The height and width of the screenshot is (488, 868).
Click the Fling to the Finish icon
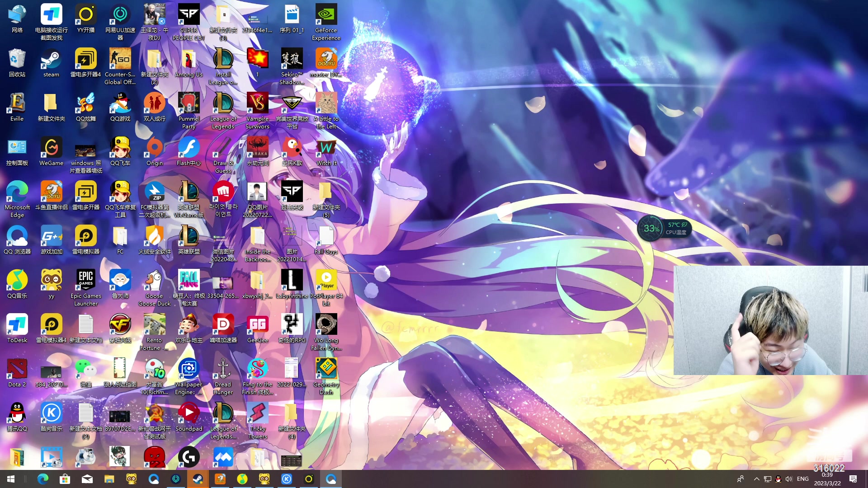[257, 377]
